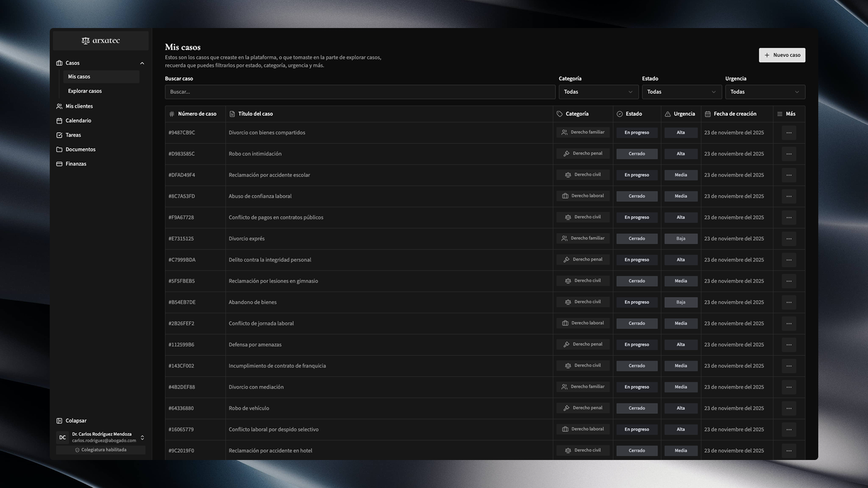Viewport: 868px width, 488px height.
Task: Click the Colapsar sidebar icon
Action: coord(59,421)
